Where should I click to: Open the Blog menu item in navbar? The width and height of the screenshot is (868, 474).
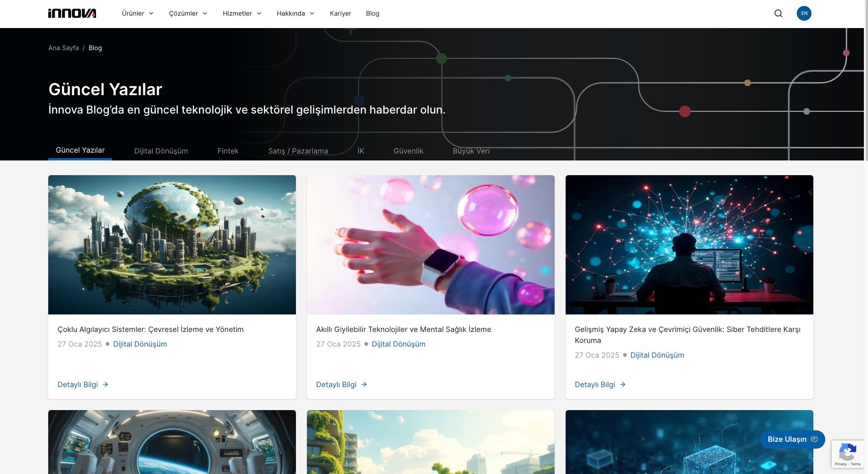(x=373, y=13)
